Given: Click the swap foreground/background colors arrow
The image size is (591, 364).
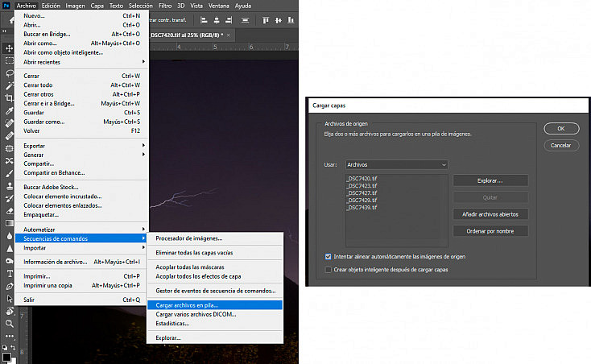Looking at the screenshot, I should (x=13, y=347).
